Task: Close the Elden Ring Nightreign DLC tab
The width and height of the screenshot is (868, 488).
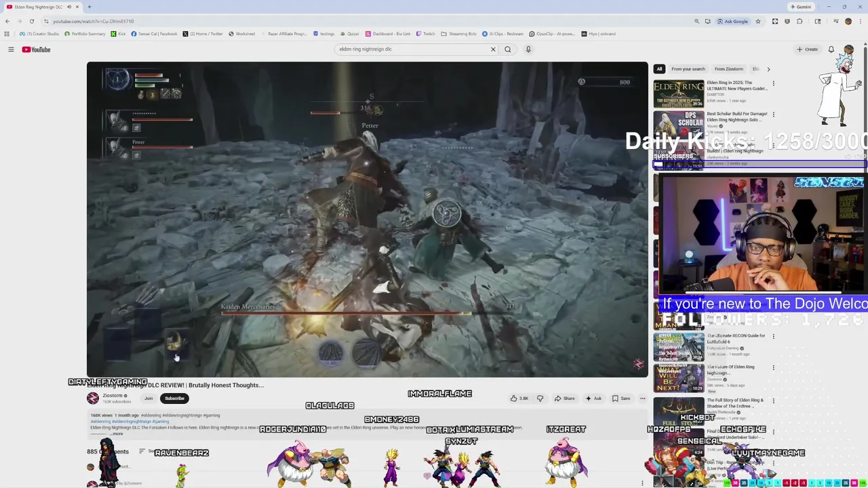Action: (77, 7)
